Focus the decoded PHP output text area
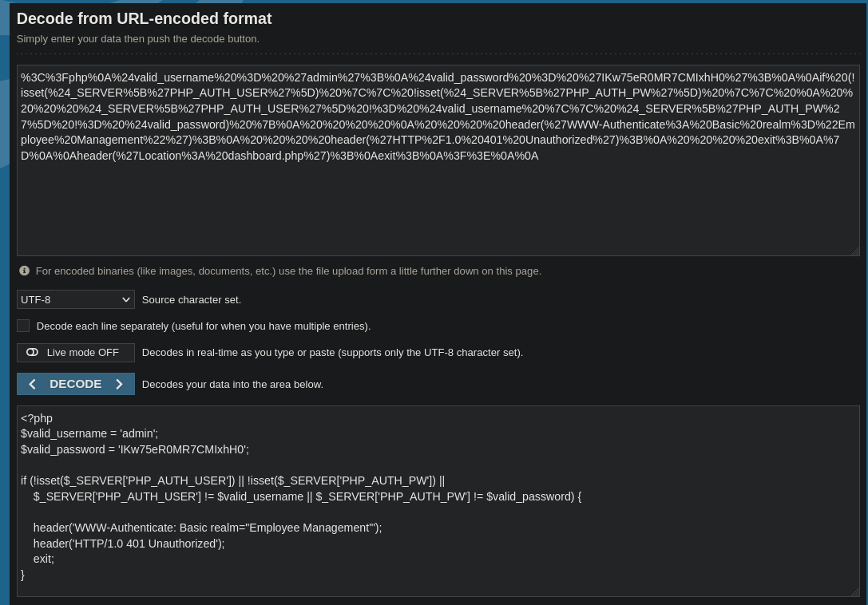 click(438, 501)
